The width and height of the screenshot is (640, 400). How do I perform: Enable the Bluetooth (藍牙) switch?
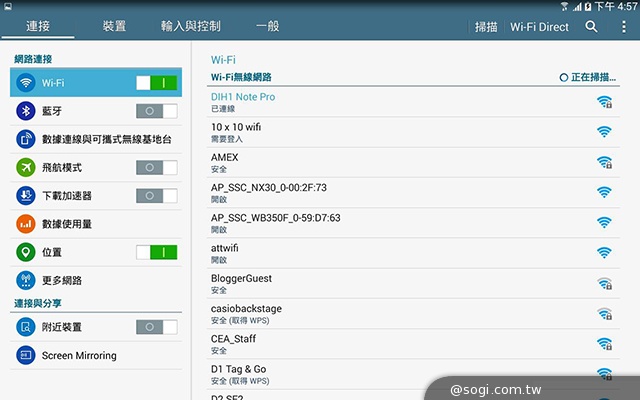[157, 111]
